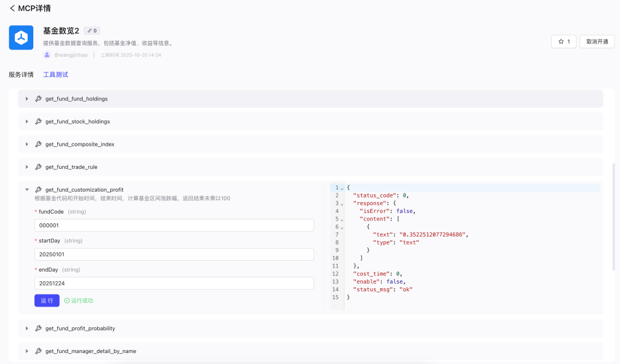Click the fundCode input field

[174, 226]
